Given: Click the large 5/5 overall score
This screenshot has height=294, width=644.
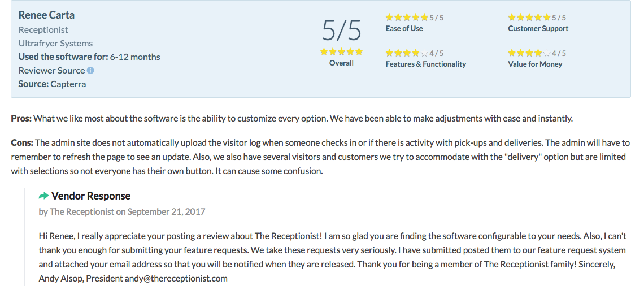Looking at the screenshot, I should [341, 31].
